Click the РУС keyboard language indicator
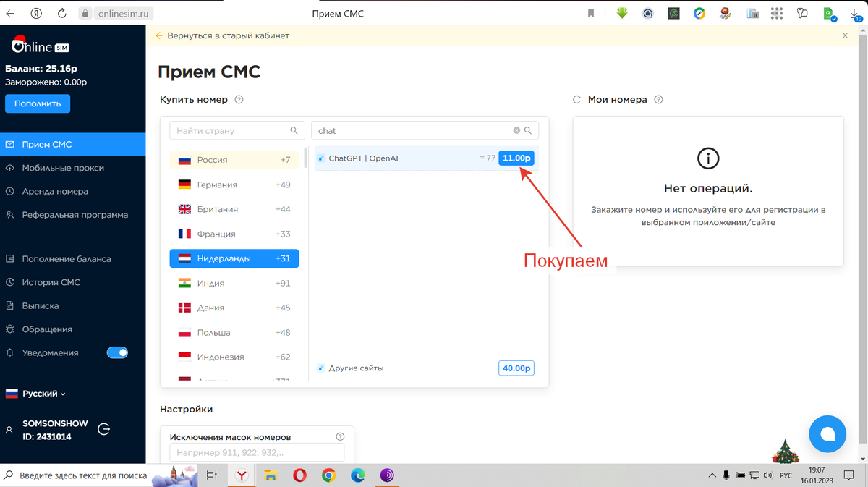868x487 pixels. click(x=786, y=475)
